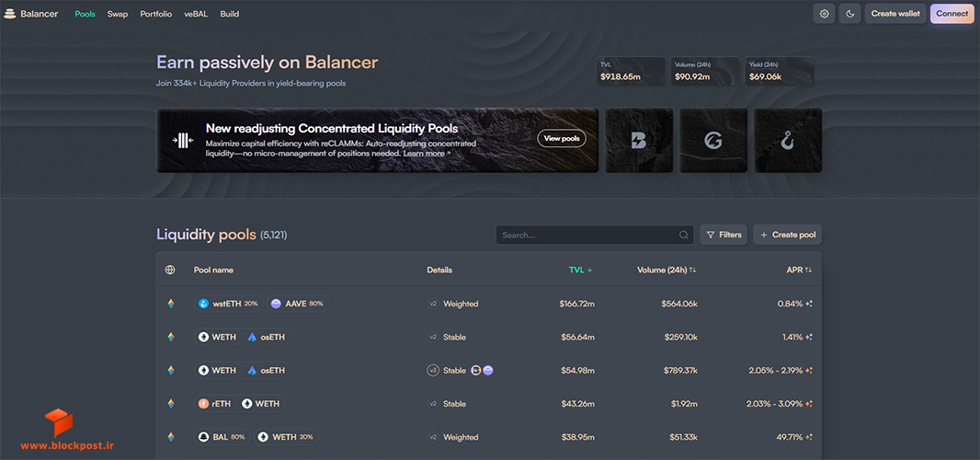Go to the Swap tab
Viewport: 980px width, 460px height.
point(118,14)
